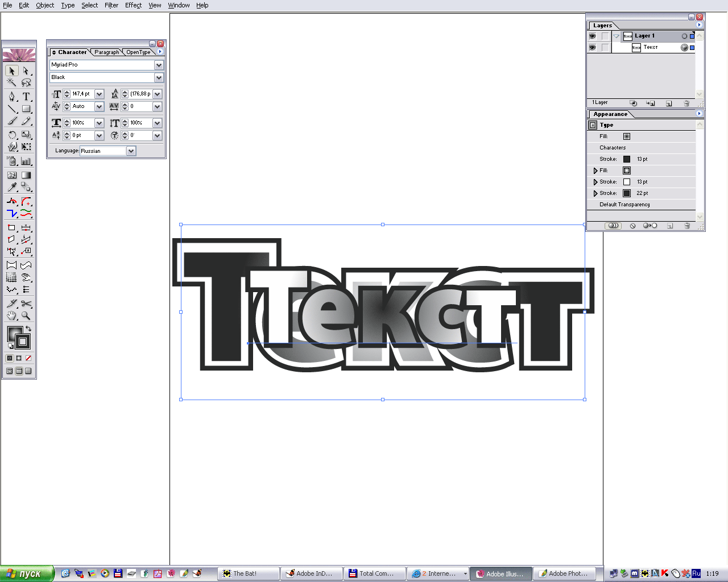Select the Blend tool
This screenshot has height=582, width=728.
(x=26, y=187)
